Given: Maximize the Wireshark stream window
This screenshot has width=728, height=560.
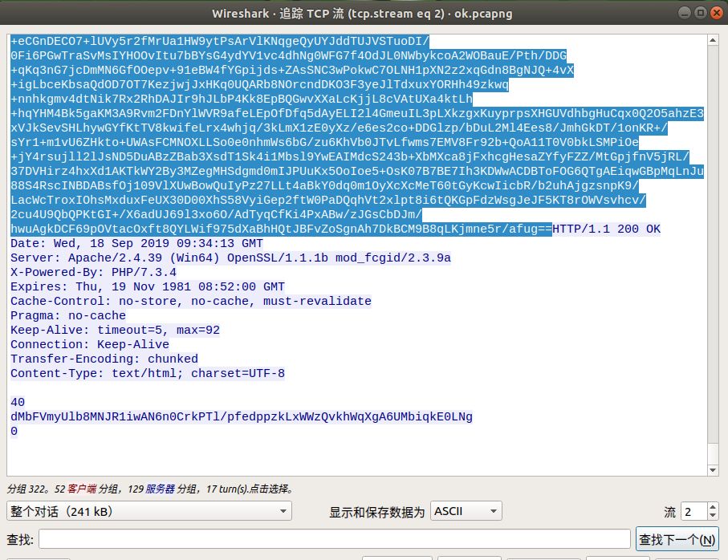Looking at the screenshot, I should 701,13.
